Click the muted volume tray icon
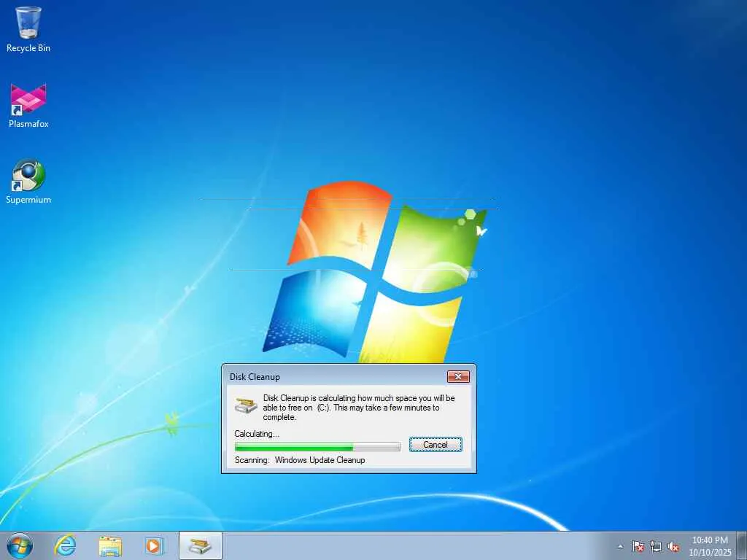This screenshot has width=747, height=560. click(673, 546)
